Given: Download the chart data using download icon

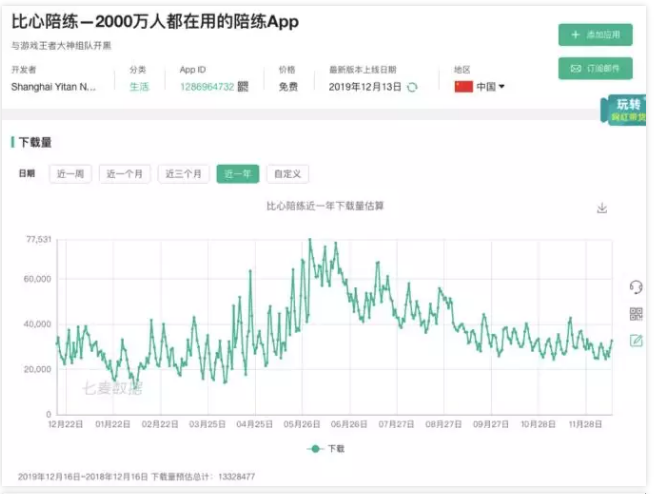Looking at the screenshot, I should pos(602,208).
